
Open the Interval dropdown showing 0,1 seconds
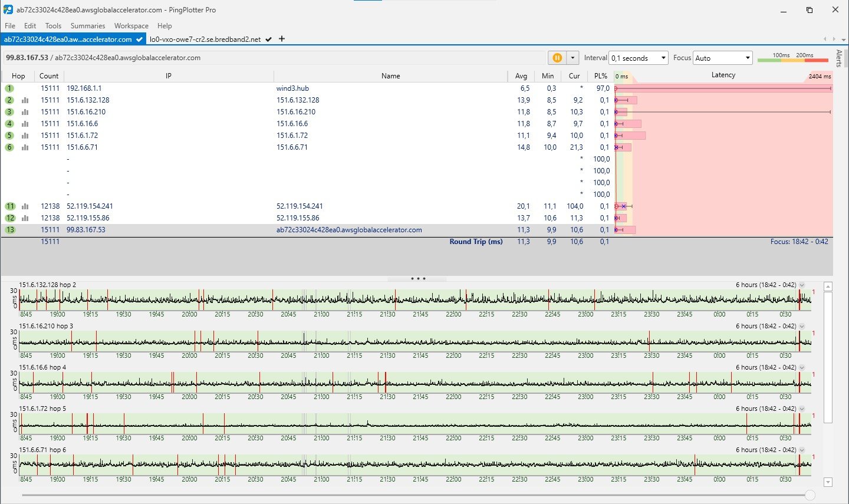(x=638, y=58)
